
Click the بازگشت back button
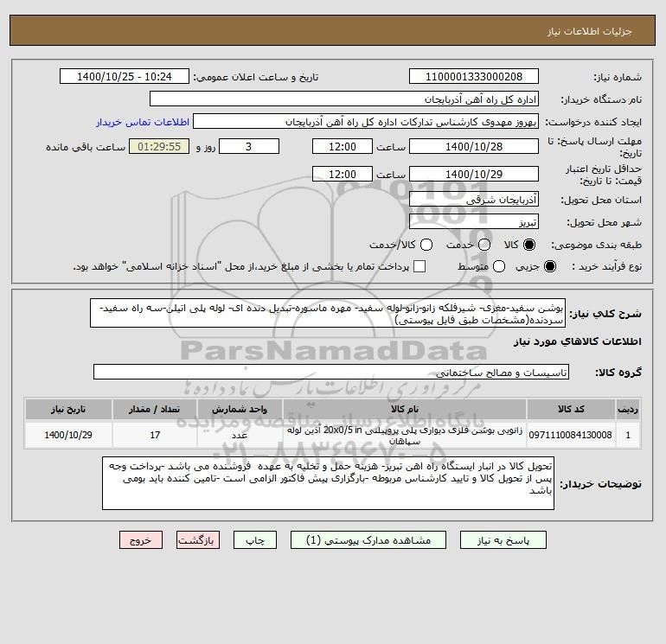tap(198, 540)
